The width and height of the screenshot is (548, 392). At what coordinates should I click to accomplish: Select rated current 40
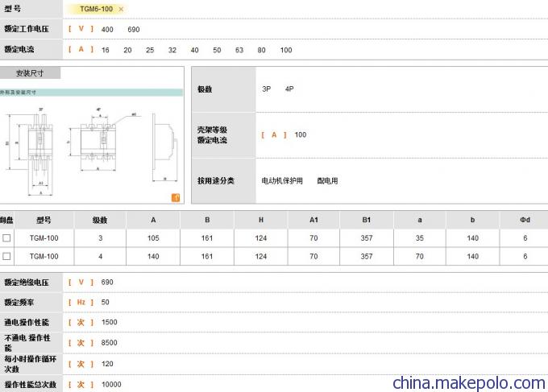(x=195, y=50)
